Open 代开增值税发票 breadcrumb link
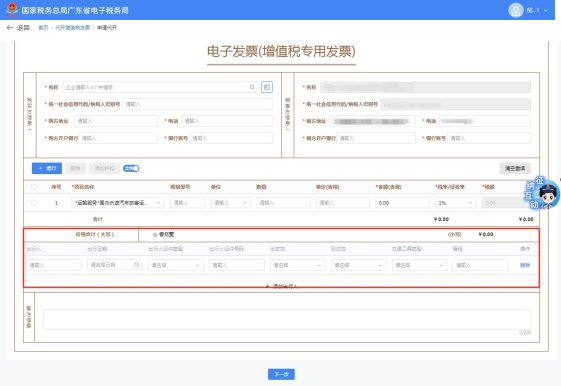This screenshot has width=561, height=386. click(x=72, y=28)
